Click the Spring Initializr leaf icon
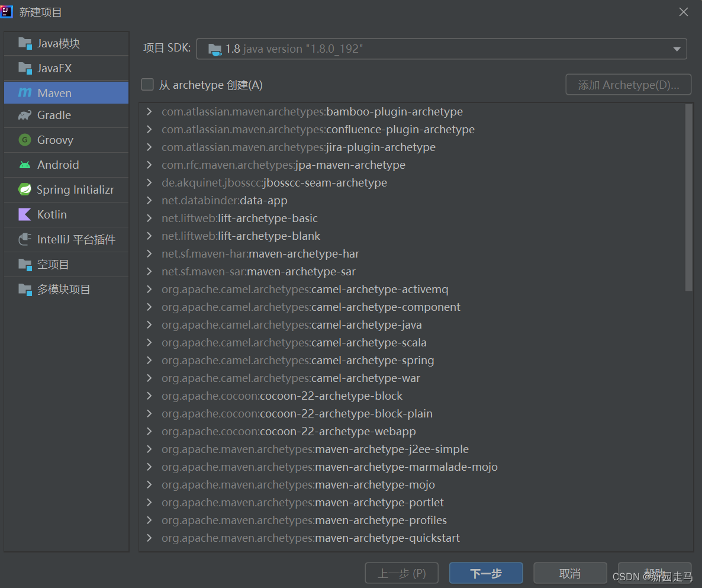This screenshot has height=588, width=702. pos(25,189)
